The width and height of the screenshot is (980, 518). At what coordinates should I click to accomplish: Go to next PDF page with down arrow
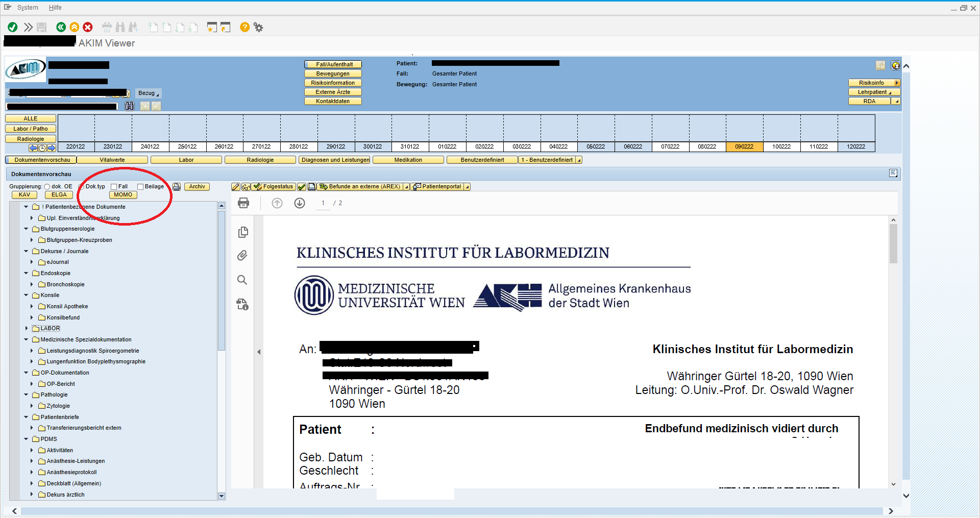point(300,203)
